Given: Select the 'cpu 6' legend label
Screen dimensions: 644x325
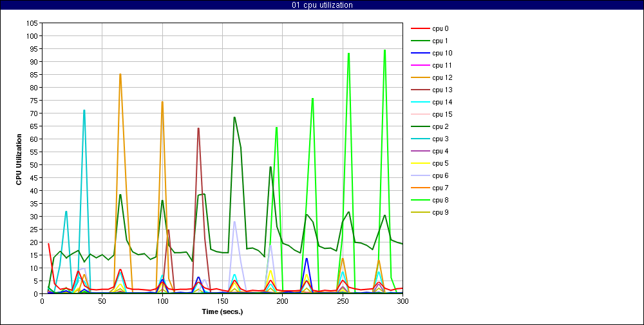Looking at the screenshot, I should point(440,175).
